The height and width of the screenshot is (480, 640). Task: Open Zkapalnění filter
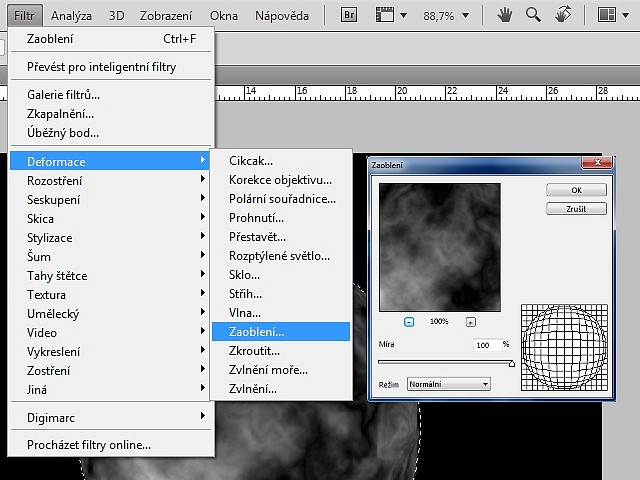click(x=110, y=114)
